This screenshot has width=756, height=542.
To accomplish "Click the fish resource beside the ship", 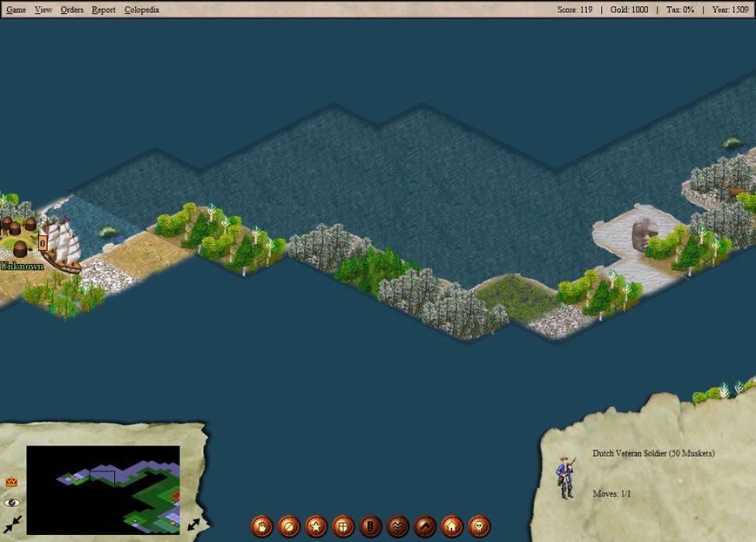I will click(x=110, y=233).
